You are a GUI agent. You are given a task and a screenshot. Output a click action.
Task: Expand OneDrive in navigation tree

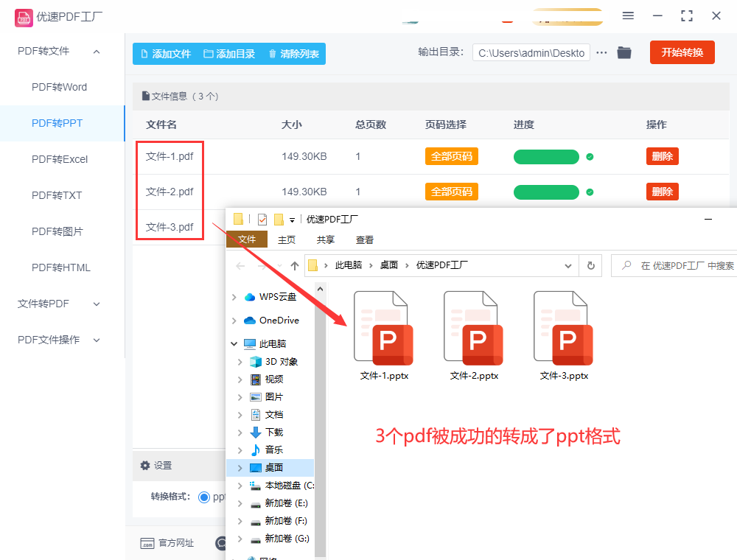pos(234,321)
